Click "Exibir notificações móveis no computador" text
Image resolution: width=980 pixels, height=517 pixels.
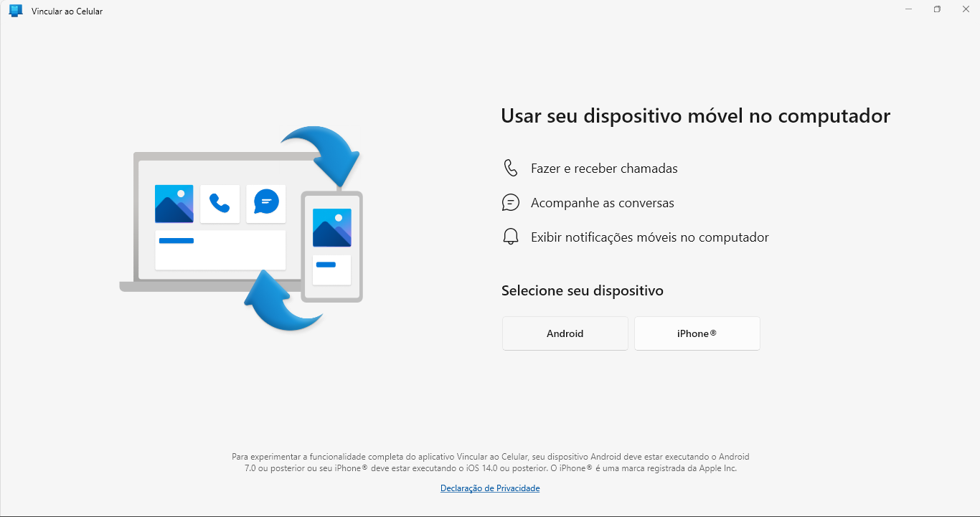pyautogui.click(x=649, y=237)
